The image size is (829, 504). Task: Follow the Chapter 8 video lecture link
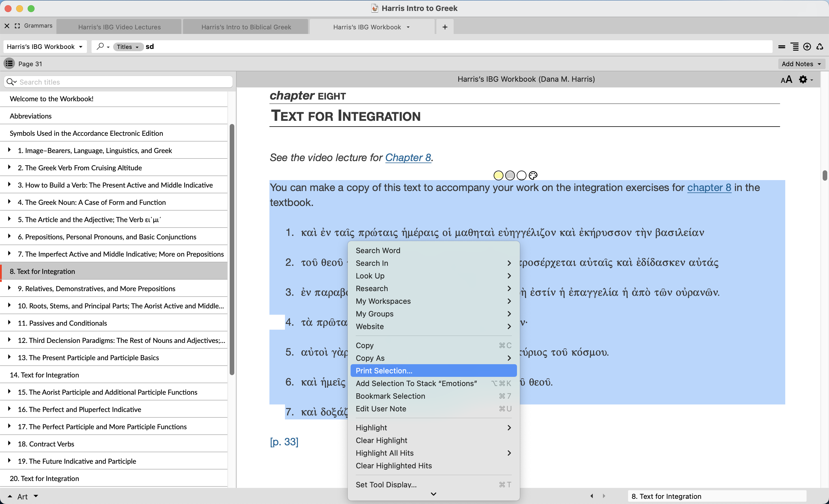pos(408,157)
